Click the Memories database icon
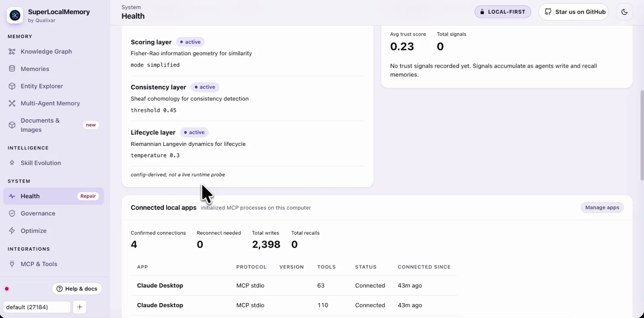This screenshot has width=644, height=318. coord(12,69)
